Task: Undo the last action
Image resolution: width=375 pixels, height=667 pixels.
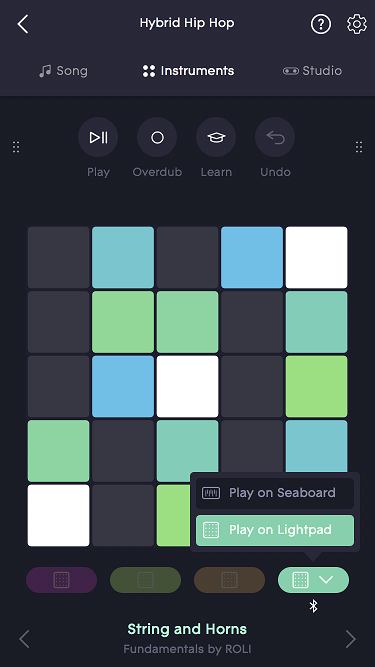Action: click(x=275, y=137)
